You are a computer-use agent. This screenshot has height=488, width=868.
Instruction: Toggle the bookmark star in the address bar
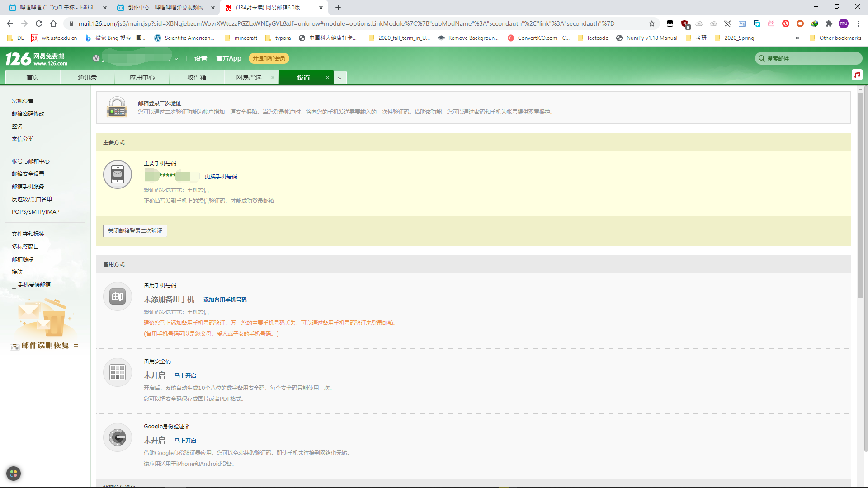point(651,23)
